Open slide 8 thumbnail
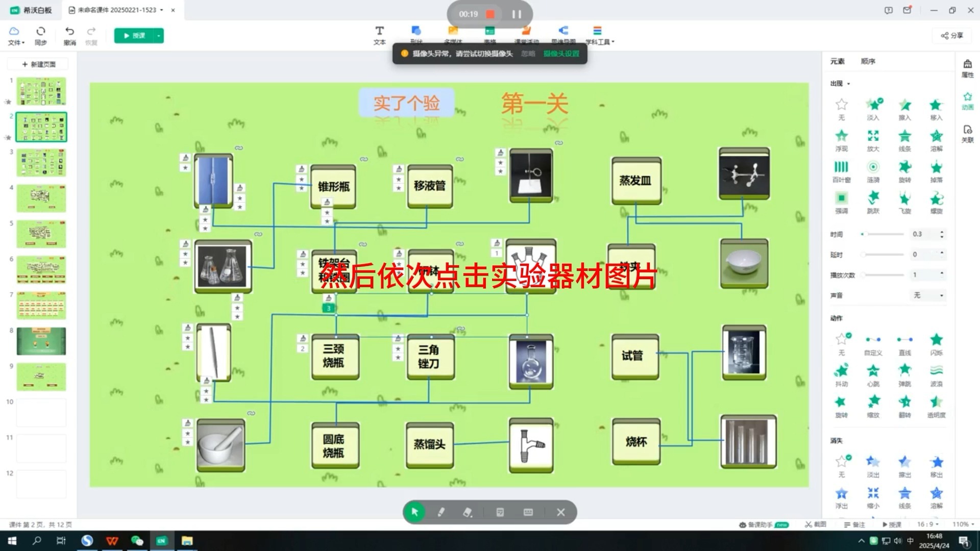This screenshot has width=980, height=551. (41, 341)
